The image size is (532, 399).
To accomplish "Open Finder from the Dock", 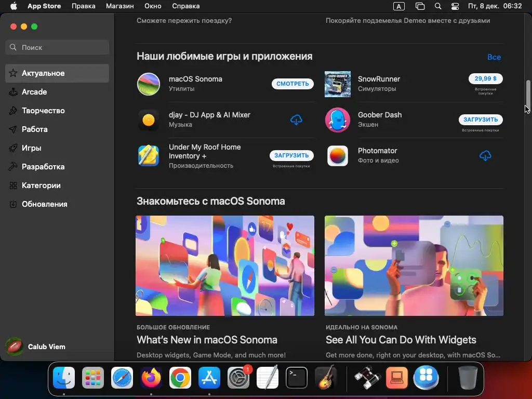I will [64, 378].
